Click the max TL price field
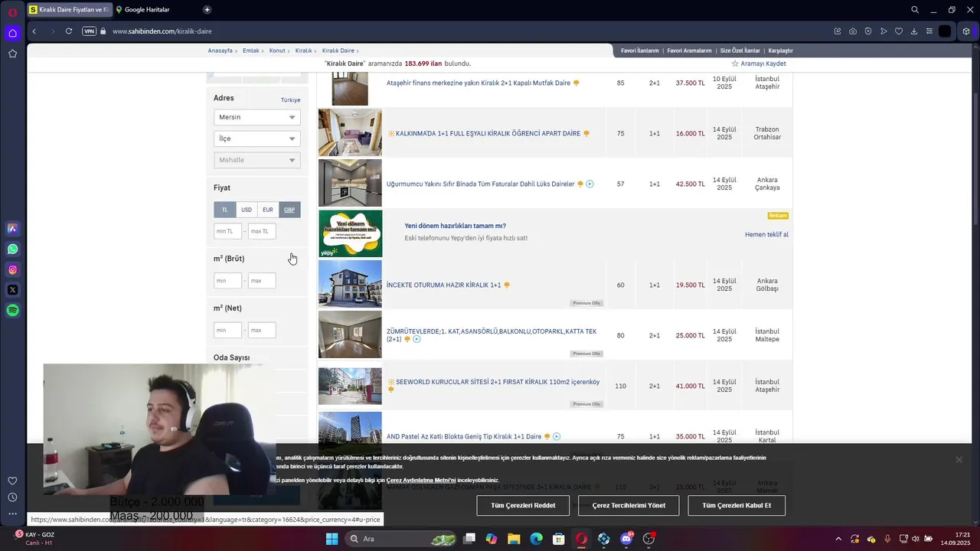This screenshot has width=980, height=551. coord(261,231)
